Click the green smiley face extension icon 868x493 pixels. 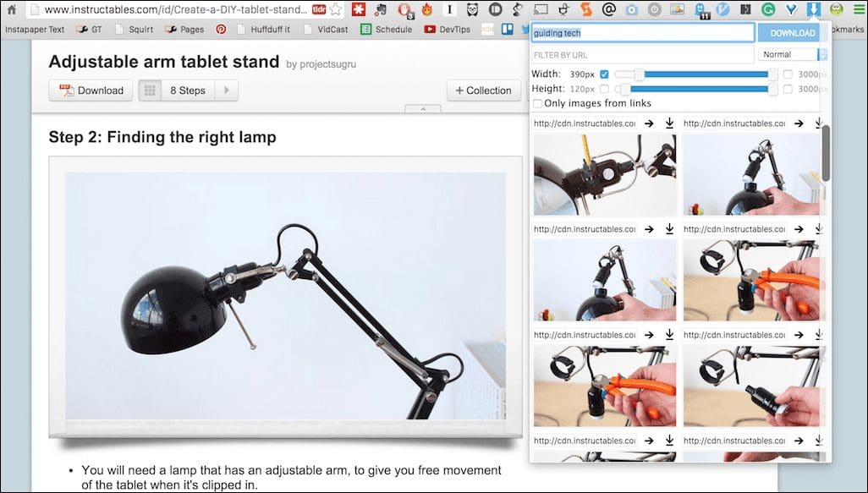(x=837, y=8)
